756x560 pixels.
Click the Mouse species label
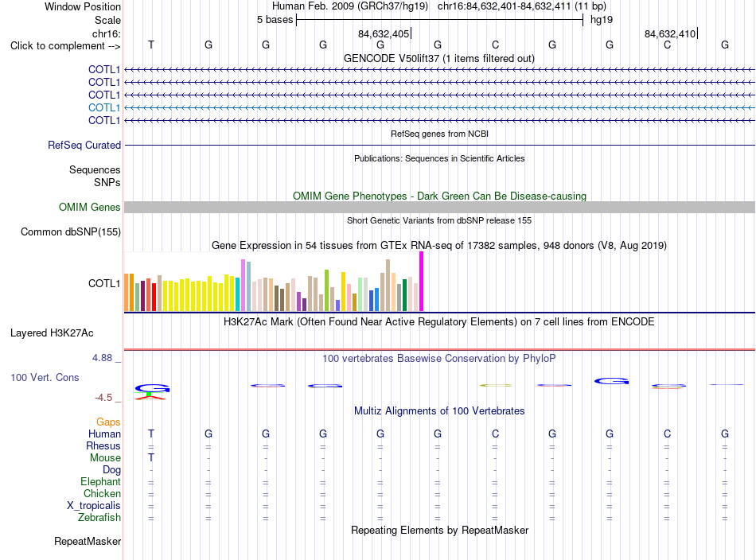[x=105, y=458]
